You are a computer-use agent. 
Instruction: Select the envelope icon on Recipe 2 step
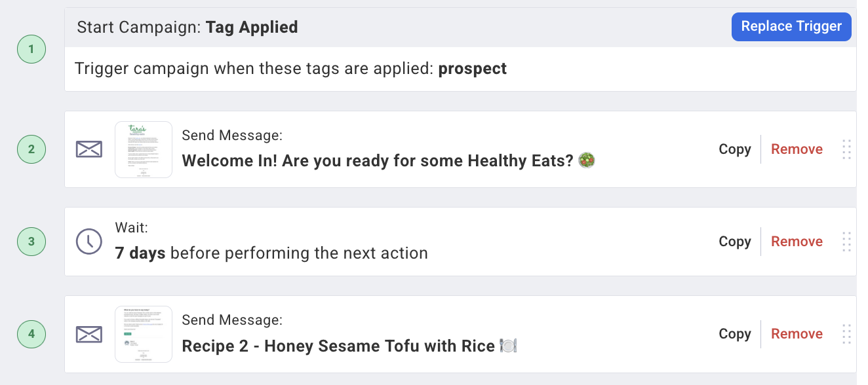89,335
